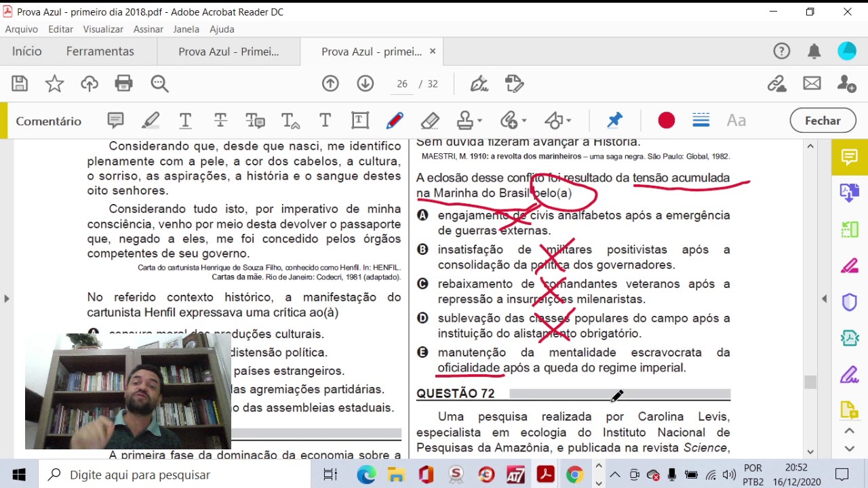Open the Assinar menu
This screenshot has height=488, width=868.
tap(148, 29)
